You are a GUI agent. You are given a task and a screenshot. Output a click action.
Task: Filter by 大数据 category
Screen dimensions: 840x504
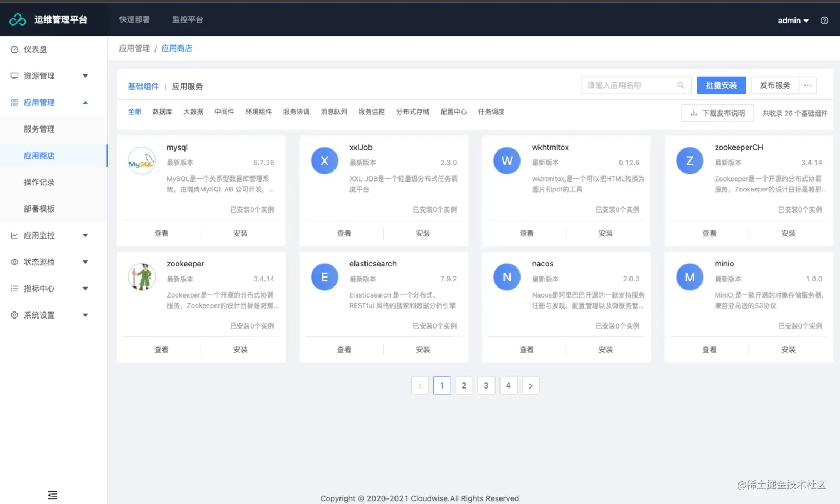tap(193, 112)
